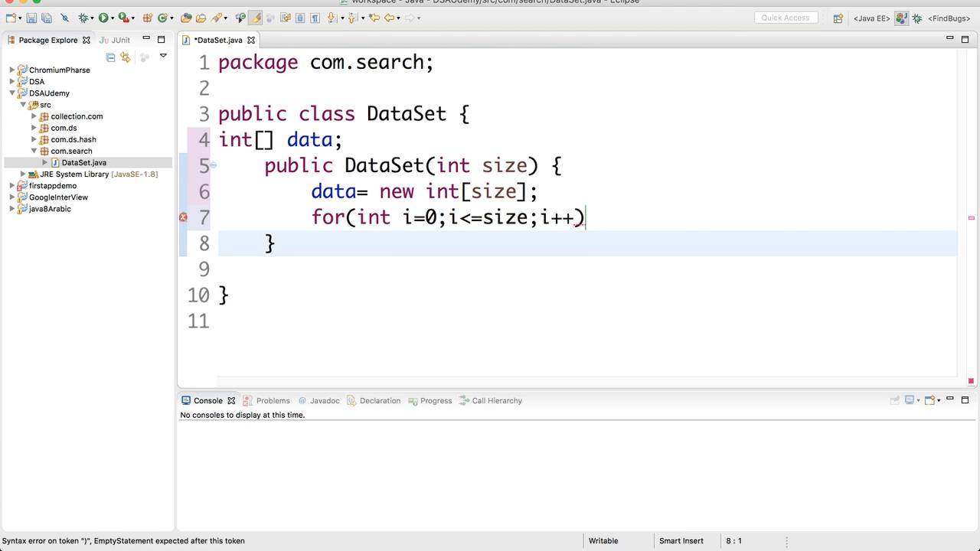This screenshot has width=980, height=551.
Task: Open Back history dropdown arrow
Action: pos(399,18)
